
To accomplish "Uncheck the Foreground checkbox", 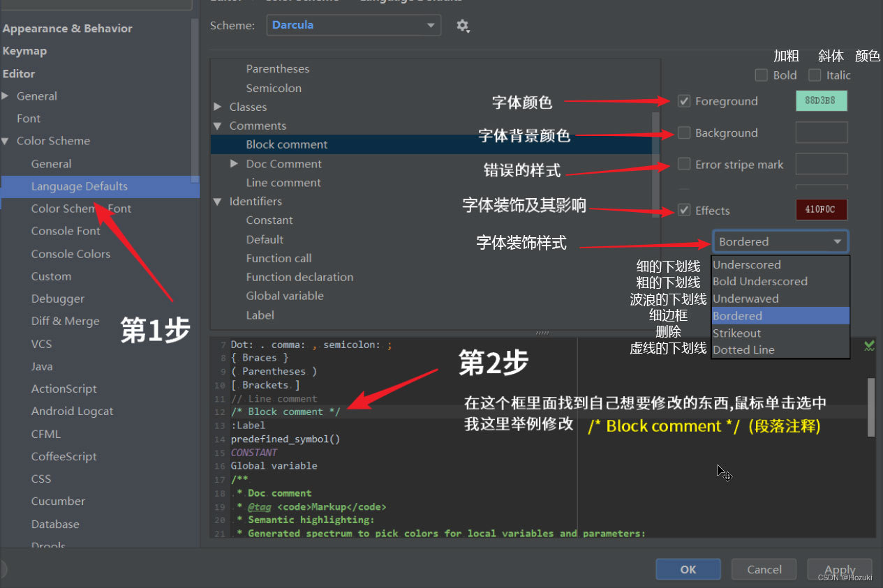I will (x=684, y=101).
